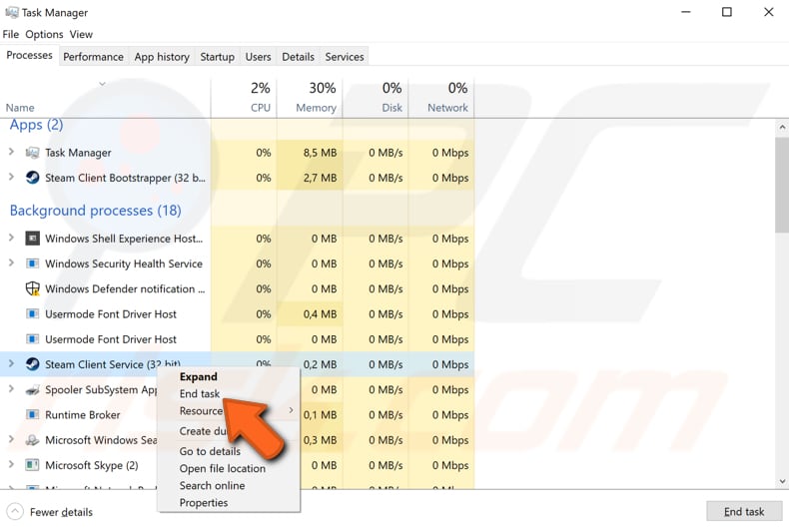
Task: Switch to the Performance tab
Action: (93, 57)
